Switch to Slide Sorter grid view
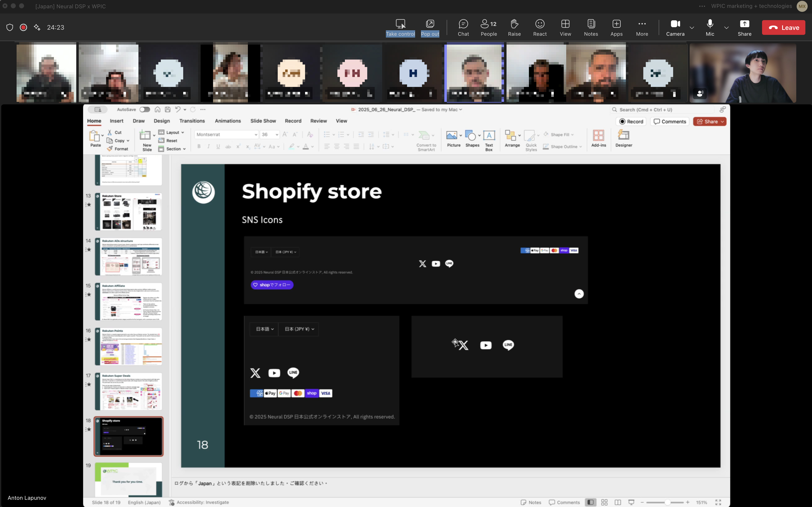 point(604,502)
